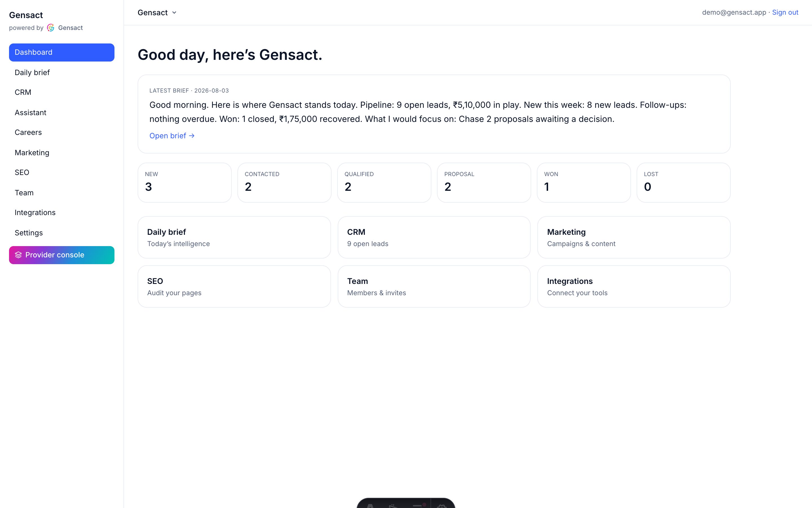Image resolution: width=812 pixels, height=508 pixels.
Task: Navigate to Careers in the sidebar
Action: point(62,132)
